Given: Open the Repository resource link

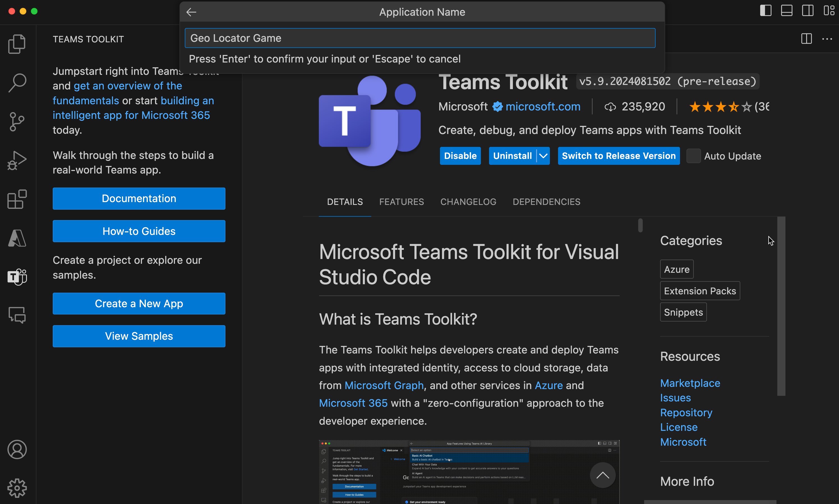Looking at the screenshot, I should point(686,412).
